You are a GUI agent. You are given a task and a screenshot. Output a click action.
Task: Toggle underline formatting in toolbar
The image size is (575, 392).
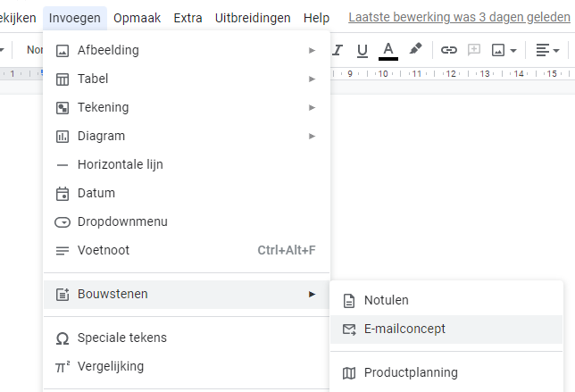click(x=362, y=50)
